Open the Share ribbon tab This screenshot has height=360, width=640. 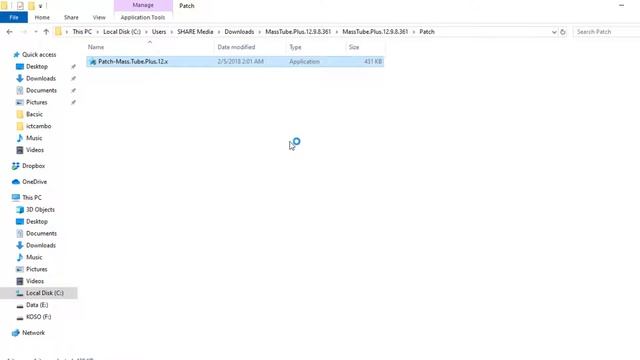(x=71, y=18)
